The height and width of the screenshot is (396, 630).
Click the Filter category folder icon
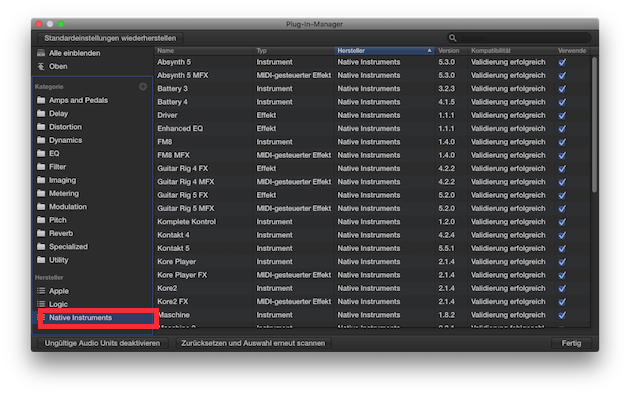41,167
